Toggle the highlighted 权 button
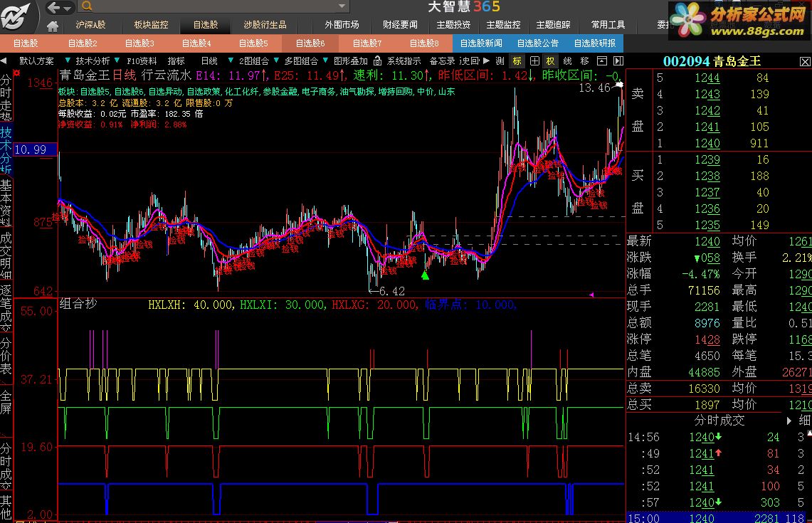Screen dimensions: 812x523 [x=551, y=61]
